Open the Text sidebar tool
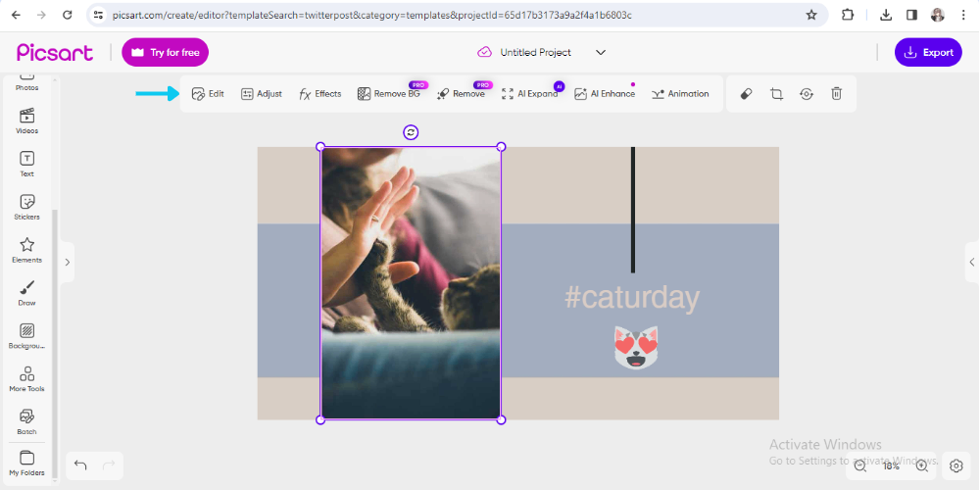980x490 pixels. pos(26,165)
